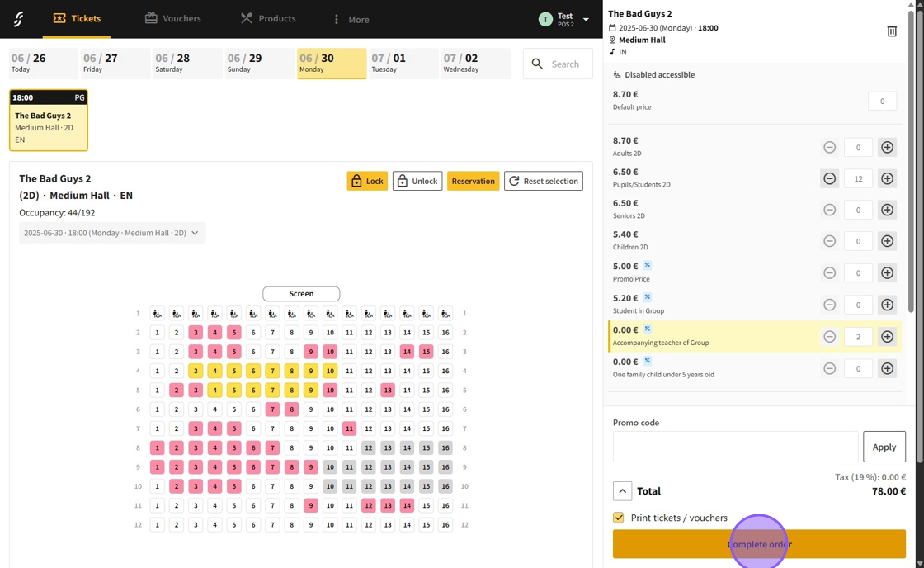The height and width of the screenshot is (568, 924).
Task: Click the trash icon to delete order
Action: [892, 31]
